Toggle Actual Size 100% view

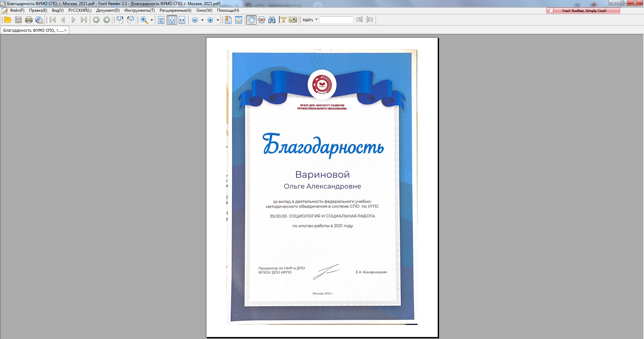click(161, 20)
